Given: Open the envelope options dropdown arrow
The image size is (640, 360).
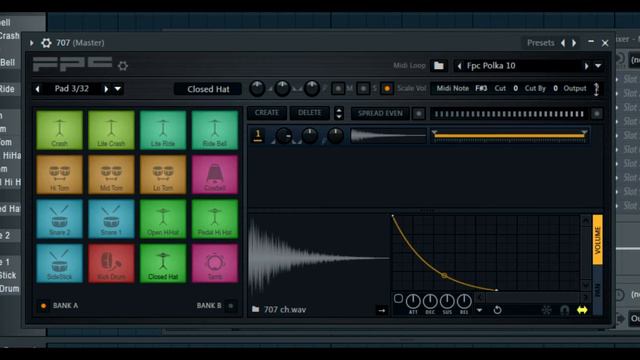Looking at the screenshot, I should [x=479, y=311].
